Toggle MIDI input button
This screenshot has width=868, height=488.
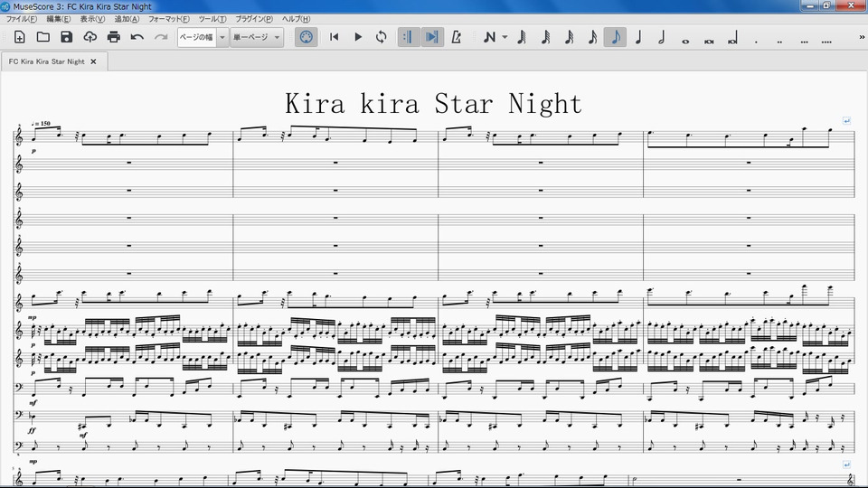[x=307, y=37]
